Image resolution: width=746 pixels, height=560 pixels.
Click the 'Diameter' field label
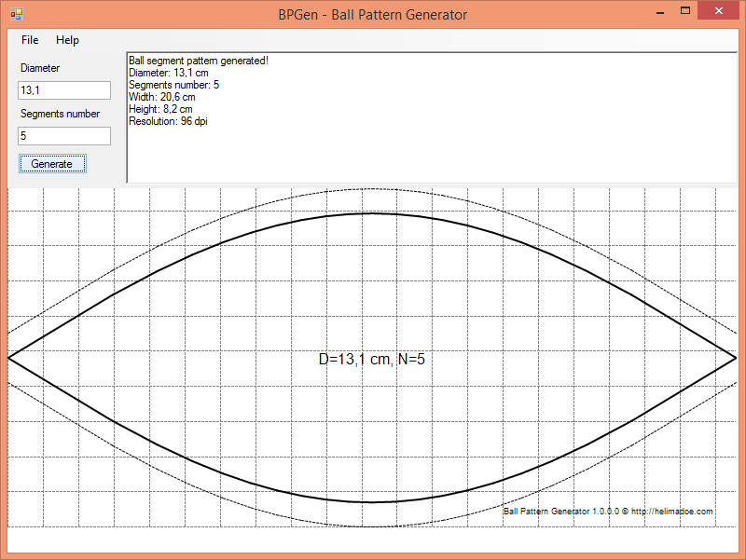pyautogui.click(x=40, y=68)
